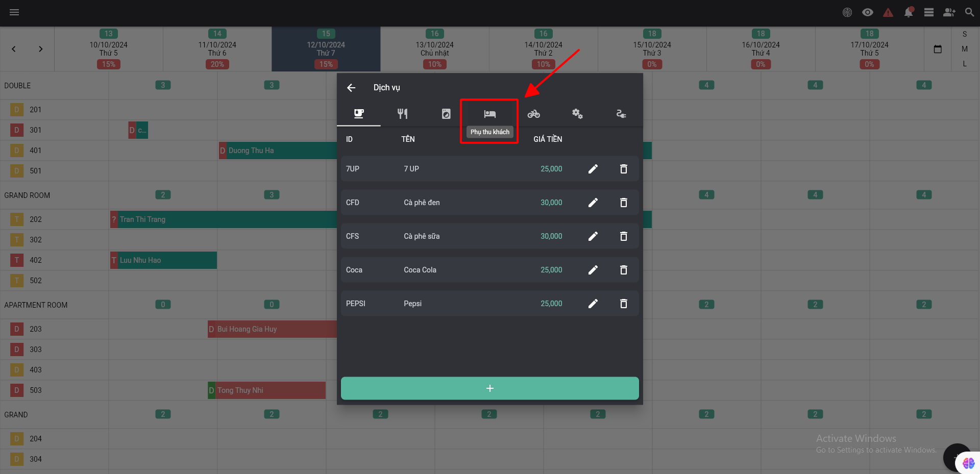Delete the Pepsi service
The height and width of the screenshot is (474, 980).
[624, 304]
